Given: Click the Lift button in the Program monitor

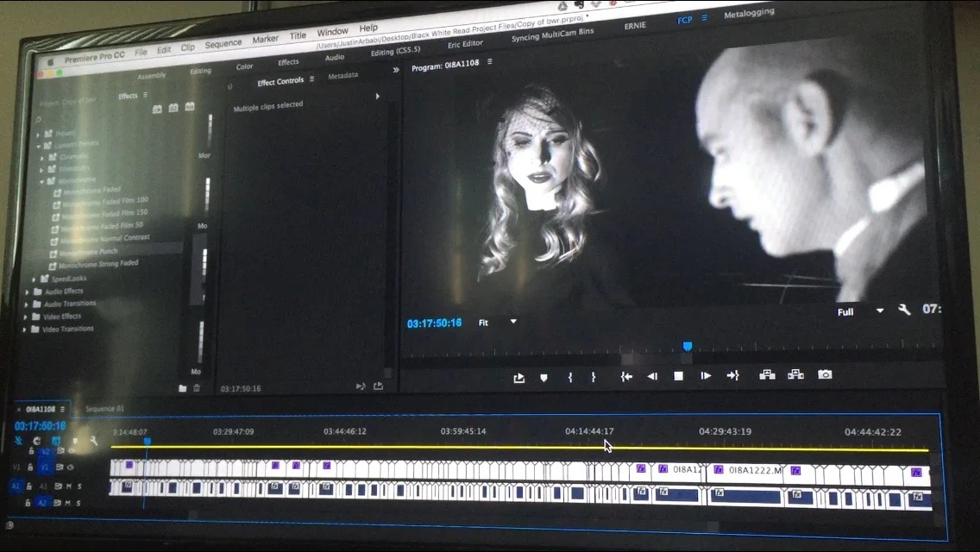Looking at the screenshot, I should (767, 374).
